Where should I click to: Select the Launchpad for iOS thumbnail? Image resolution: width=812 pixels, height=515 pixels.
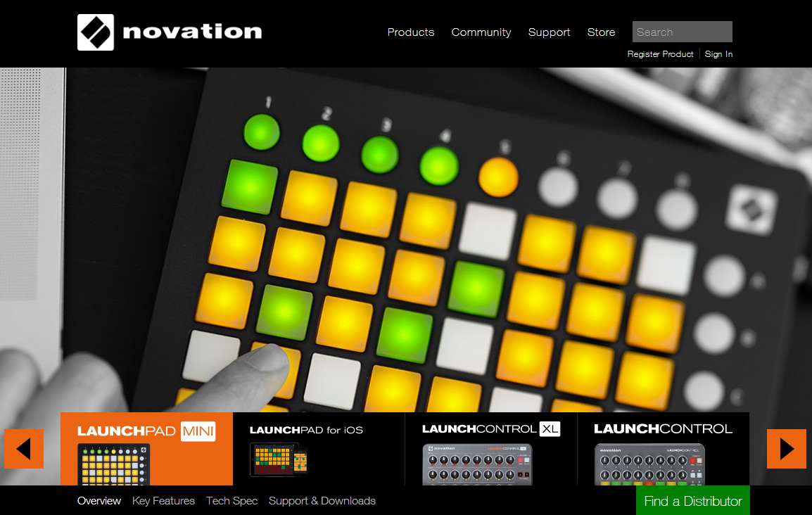(x=279, y=459)
